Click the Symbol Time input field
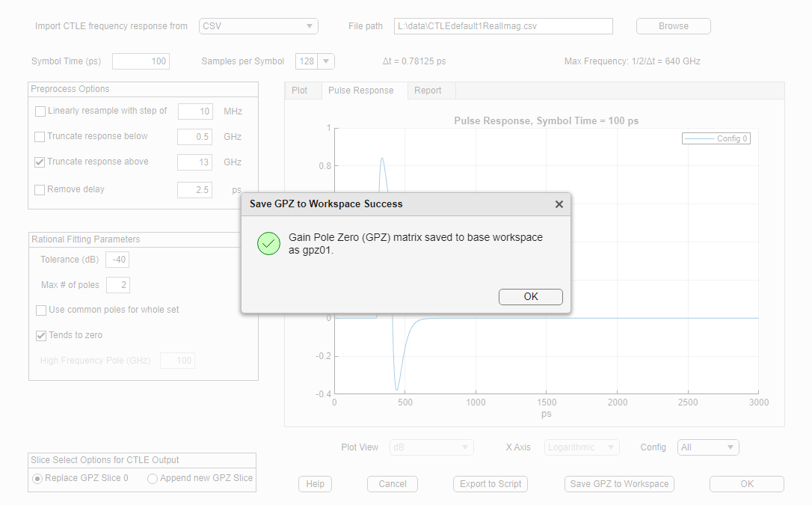The width and height of the screenshot is (812, 505). 141,61
